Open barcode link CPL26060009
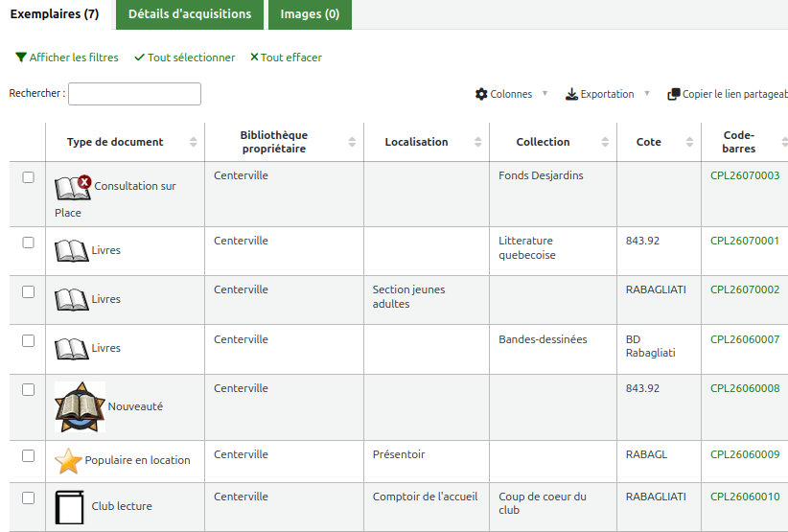This screenshot has width=788, height=532. (x=745, y=454)
